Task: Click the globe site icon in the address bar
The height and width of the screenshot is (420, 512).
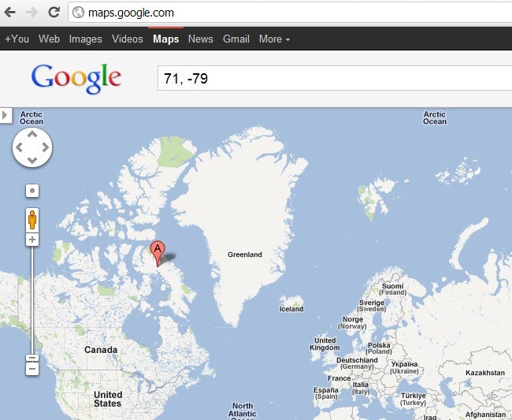Action: tap(78, 13)
